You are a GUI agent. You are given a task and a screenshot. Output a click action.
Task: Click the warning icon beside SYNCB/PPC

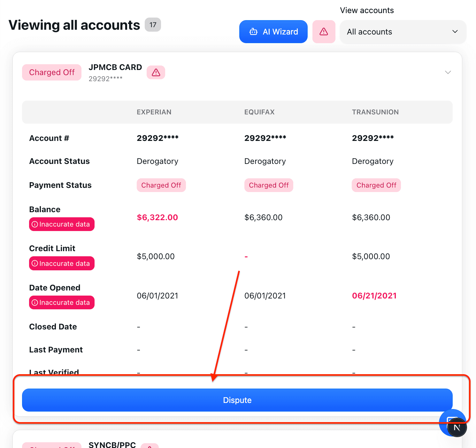[x=150, y=446]
